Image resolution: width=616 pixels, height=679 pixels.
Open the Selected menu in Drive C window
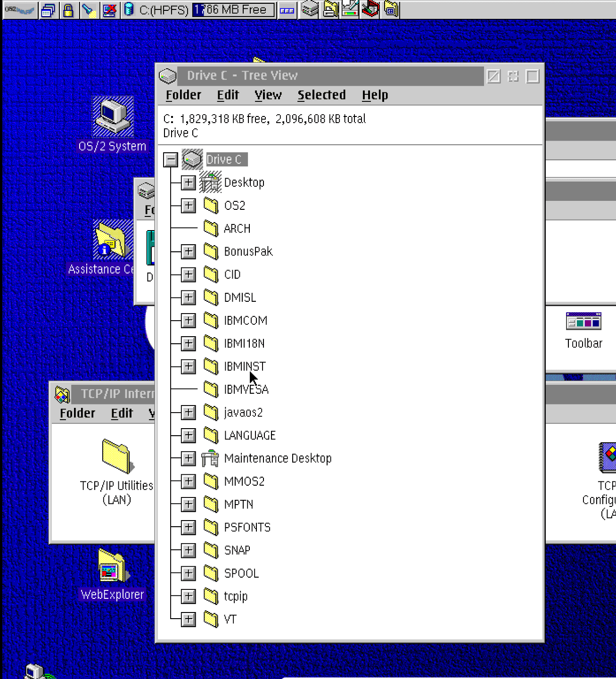(x=321, y=95)
